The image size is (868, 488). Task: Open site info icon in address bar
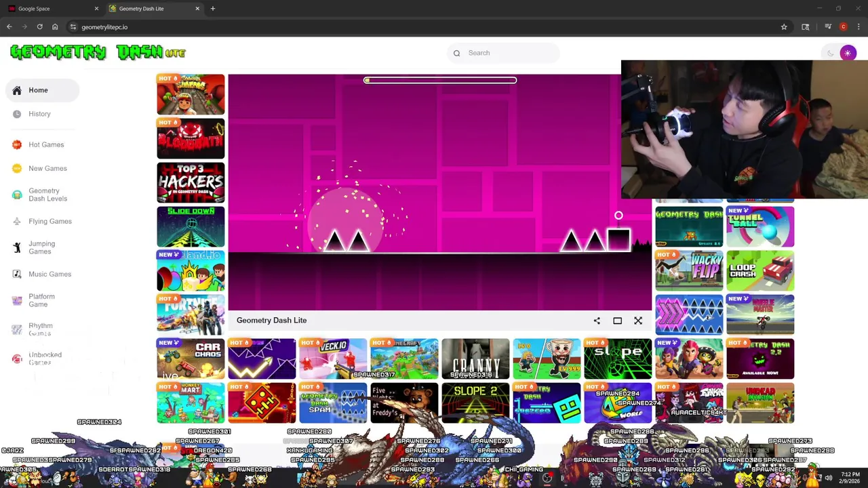73,27
